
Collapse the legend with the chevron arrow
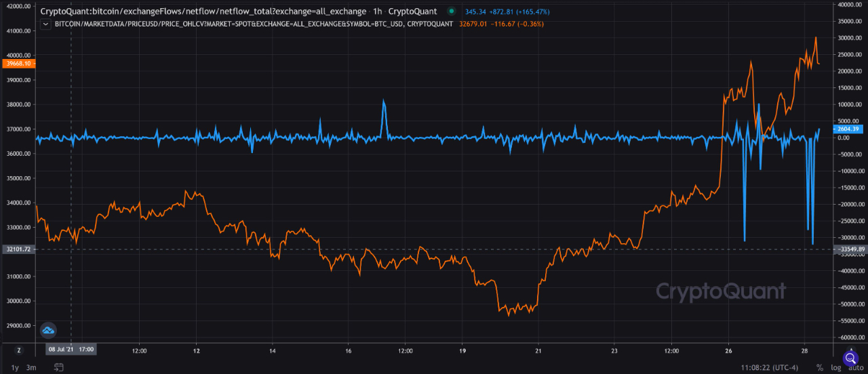coord(45,24)
